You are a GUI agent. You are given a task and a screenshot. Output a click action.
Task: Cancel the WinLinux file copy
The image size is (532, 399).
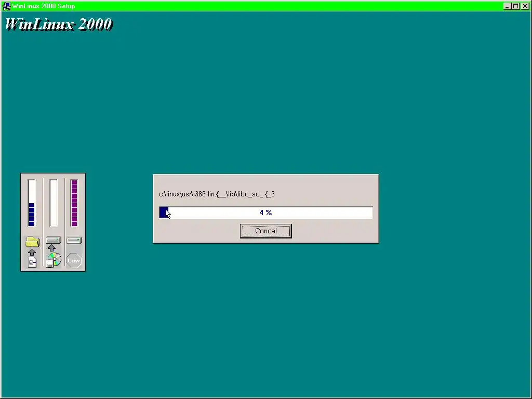(265, 231)
